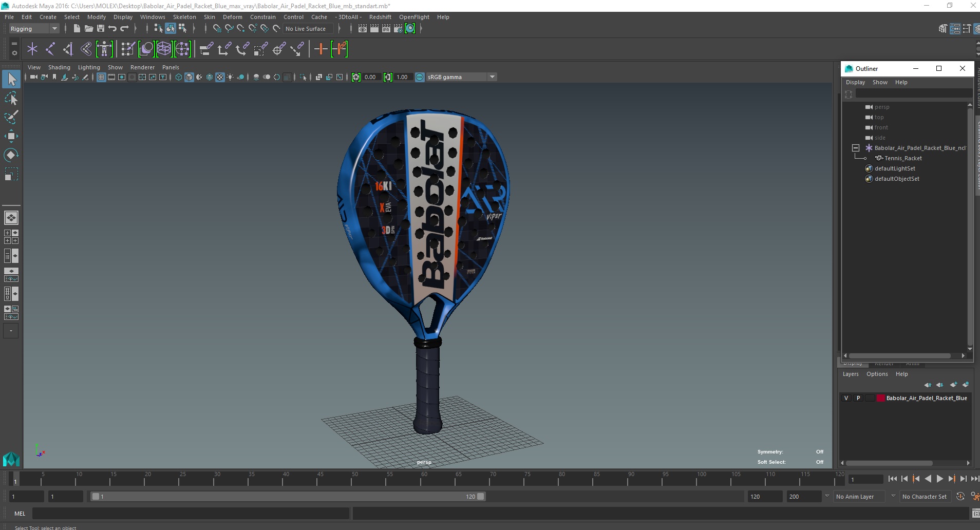Toggle textured display in viewport

point(220,77)
